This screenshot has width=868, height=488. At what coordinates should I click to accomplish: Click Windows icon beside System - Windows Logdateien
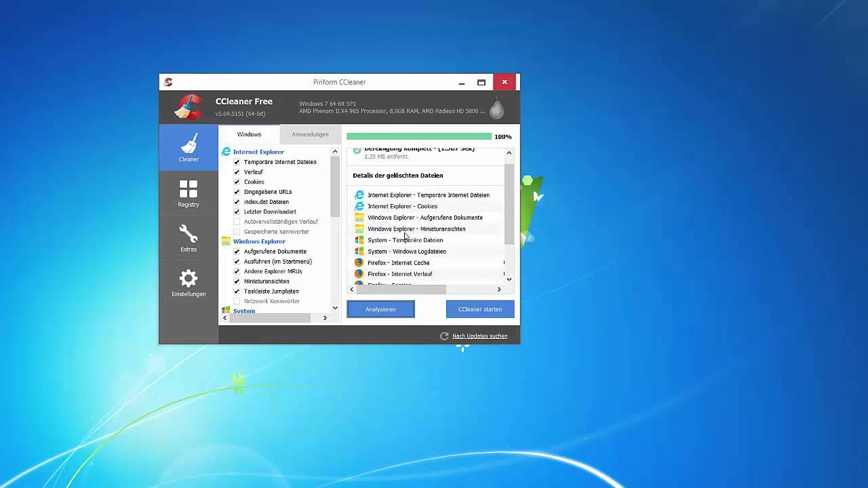click(359, 251)
